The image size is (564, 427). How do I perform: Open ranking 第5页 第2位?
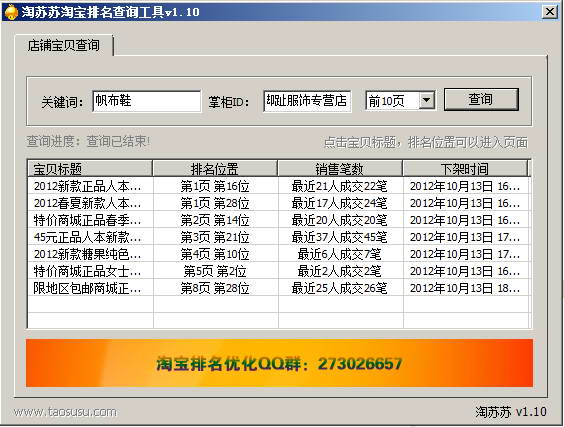point(215,271)
